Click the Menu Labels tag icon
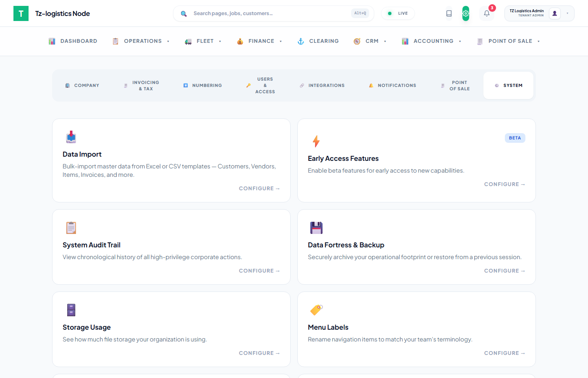This screenshot has height=378, width=588. [x=316, y=310]
